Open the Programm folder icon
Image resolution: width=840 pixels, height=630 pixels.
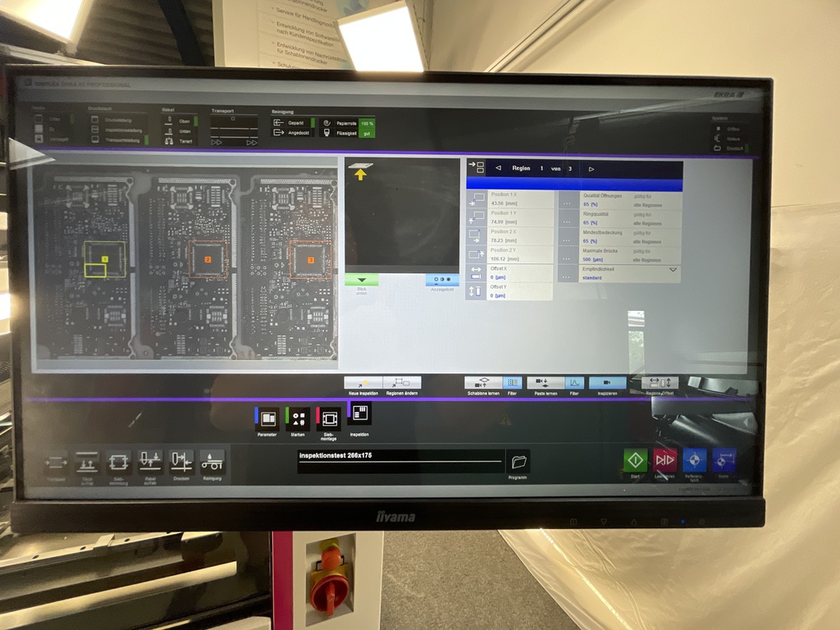[x=517, y=461]
